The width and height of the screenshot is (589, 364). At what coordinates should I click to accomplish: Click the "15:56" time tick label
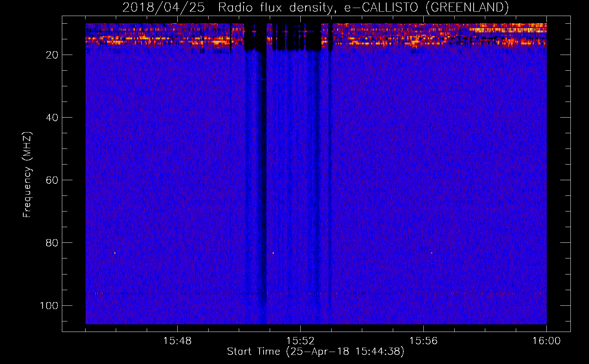(423, 341)
